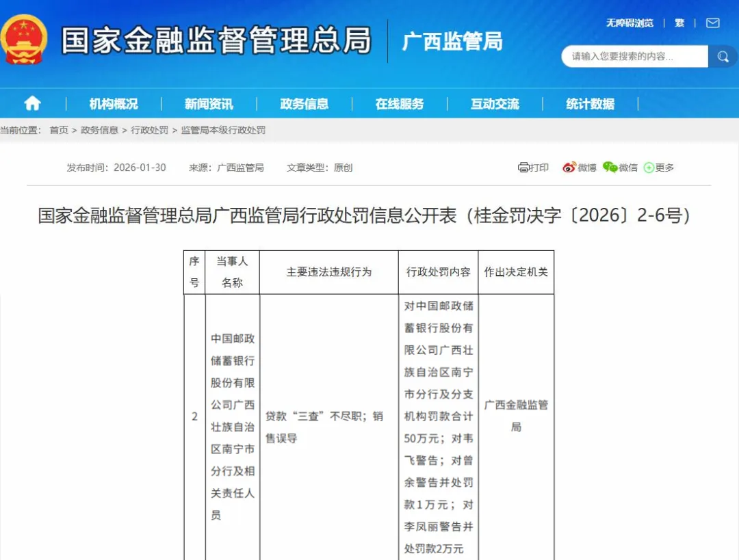
Task: Click the party name cell 中国邮政储蓄银行
Action: click(x=233, y=427)
